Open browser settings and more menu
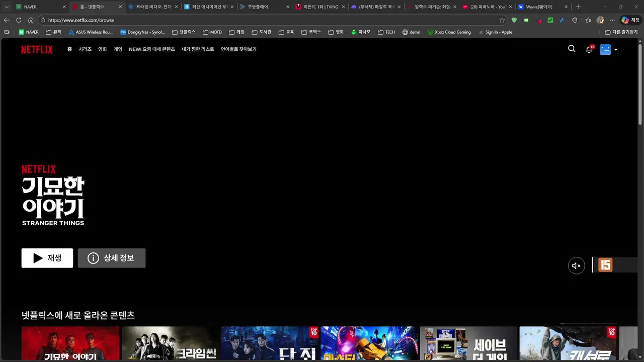Viewport: 644px width, 362px height. point(612,20)
